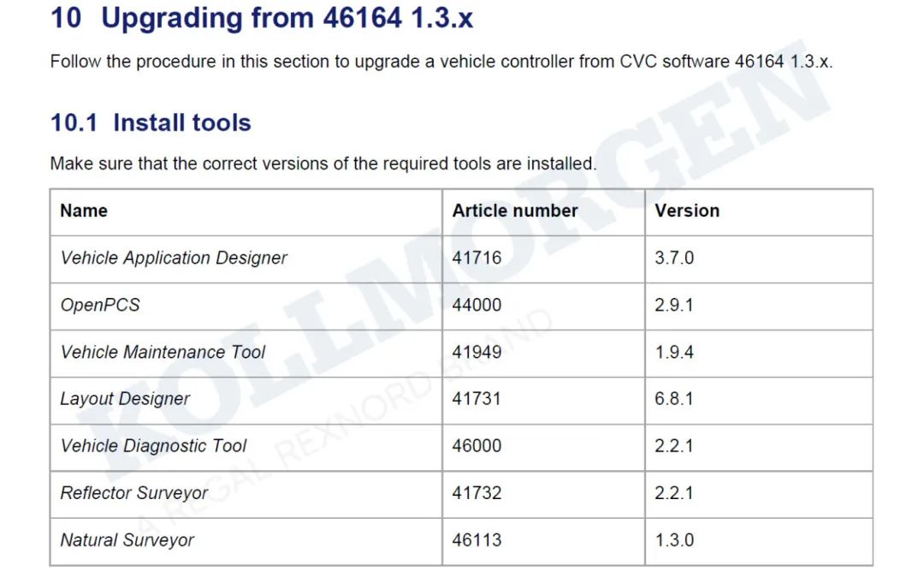
Task: Select the "Reflector Surveyor" name cell
Action: coord(133,493)
